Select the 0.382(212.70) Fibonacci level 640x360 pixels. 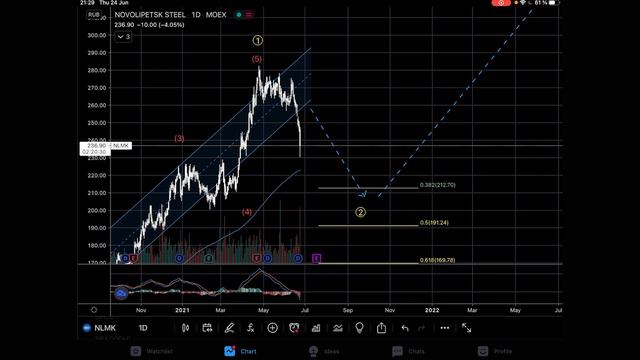(x=438, y=185)
